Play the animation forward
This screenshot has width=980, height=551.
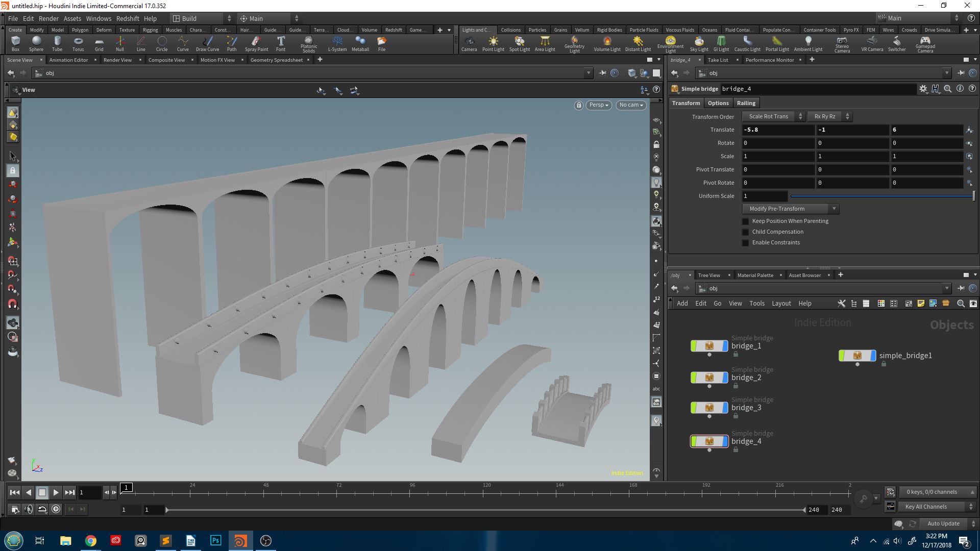point(56,492)
